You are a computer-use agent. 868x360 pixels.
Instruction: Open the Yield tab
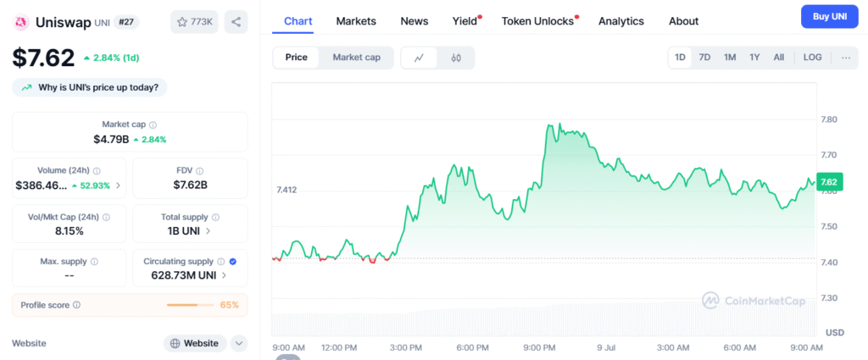(465, 21)
